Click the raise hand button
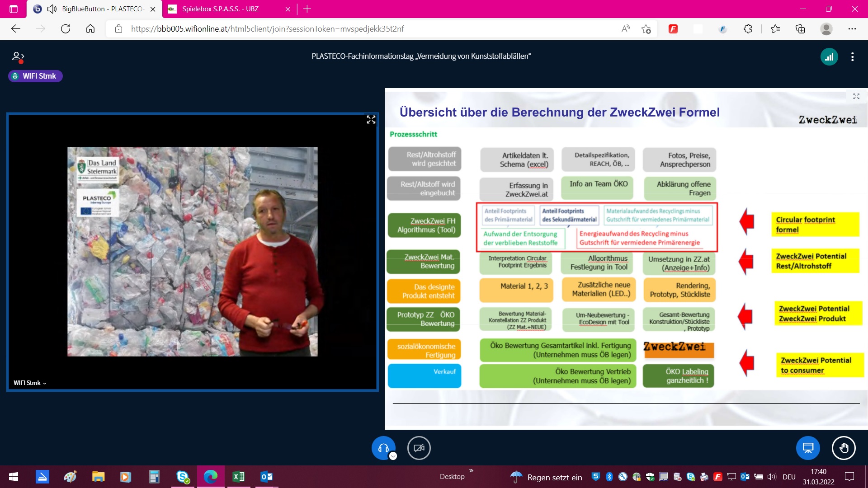 click(844, 448)
